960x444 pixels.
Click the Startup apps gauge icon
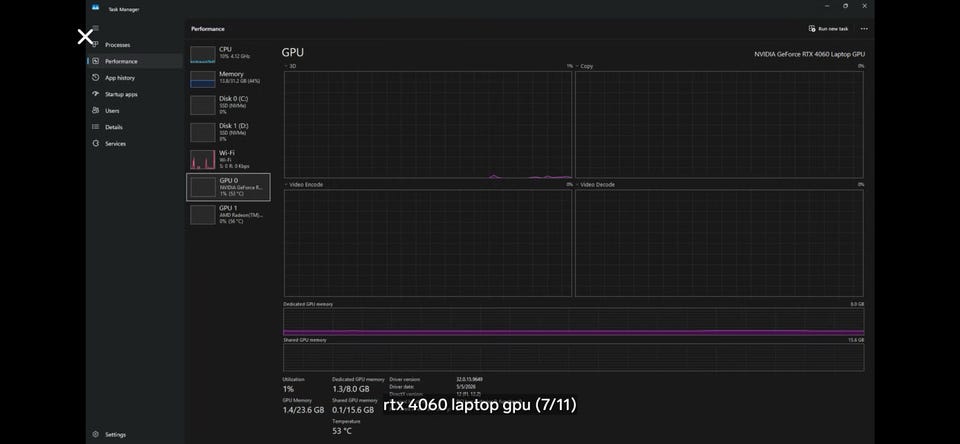(96, 94)
